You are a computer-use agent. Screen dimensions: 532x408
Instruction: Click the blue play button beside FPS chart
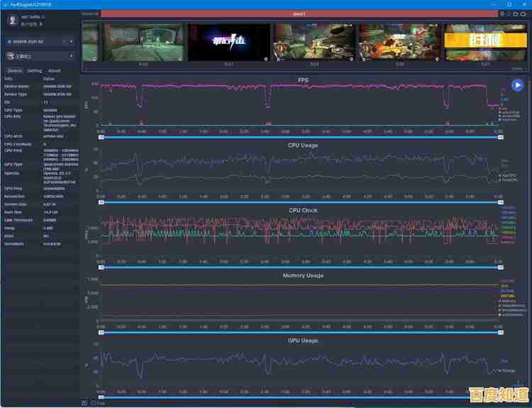517,84
